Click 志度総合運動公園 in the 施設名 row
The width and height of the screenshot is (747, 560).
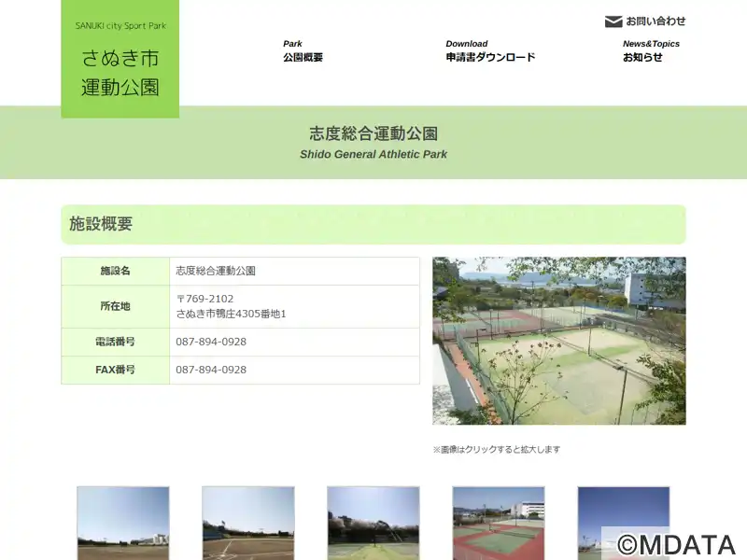pyautogui.click(x=216, y=271)
